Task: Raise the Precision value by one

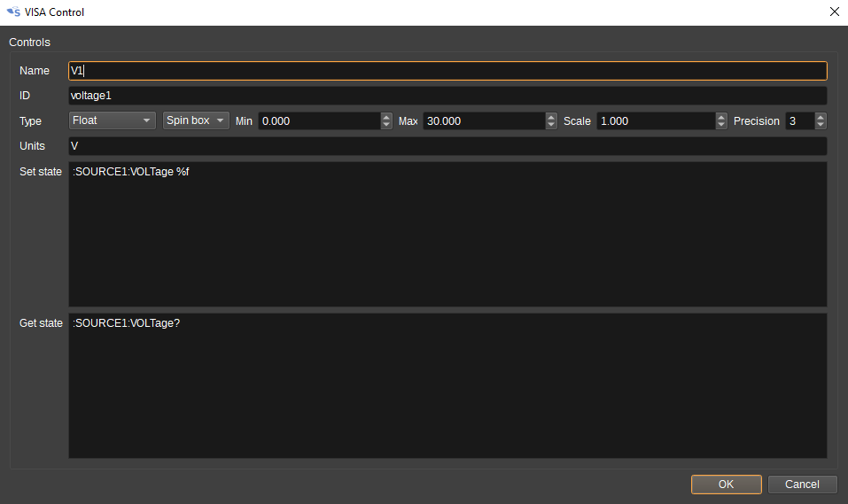Action: (x=821, y=117)
